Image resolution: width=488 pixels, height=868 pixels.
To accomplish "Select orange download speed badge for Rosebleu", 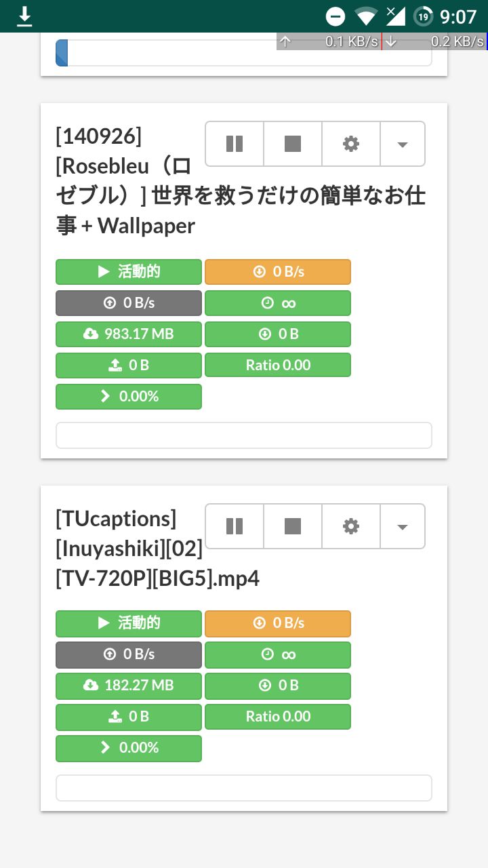I will tap(278, 272).
